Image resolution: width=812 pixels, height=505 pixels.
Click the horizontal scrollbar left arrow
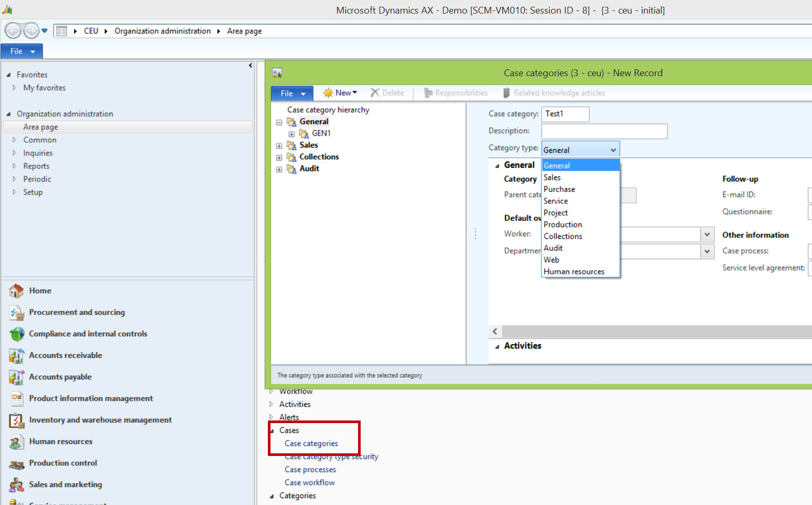pos(495,331)
